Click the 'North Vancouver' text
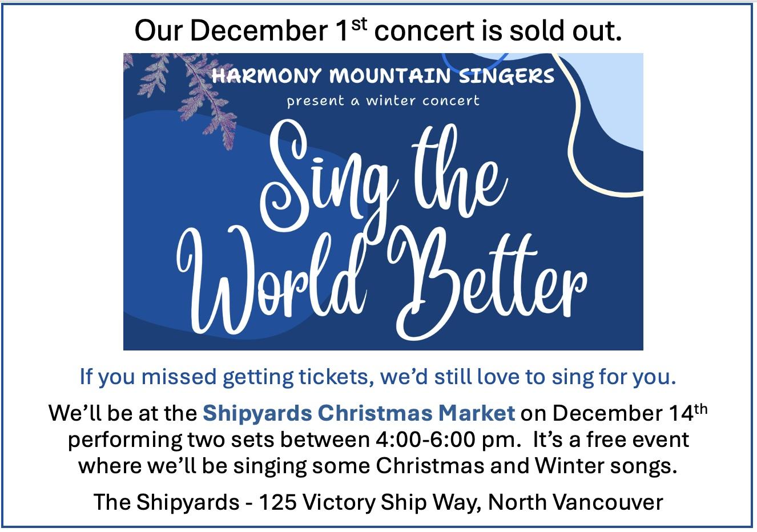The image size is (757, 532). click(576, 502)
